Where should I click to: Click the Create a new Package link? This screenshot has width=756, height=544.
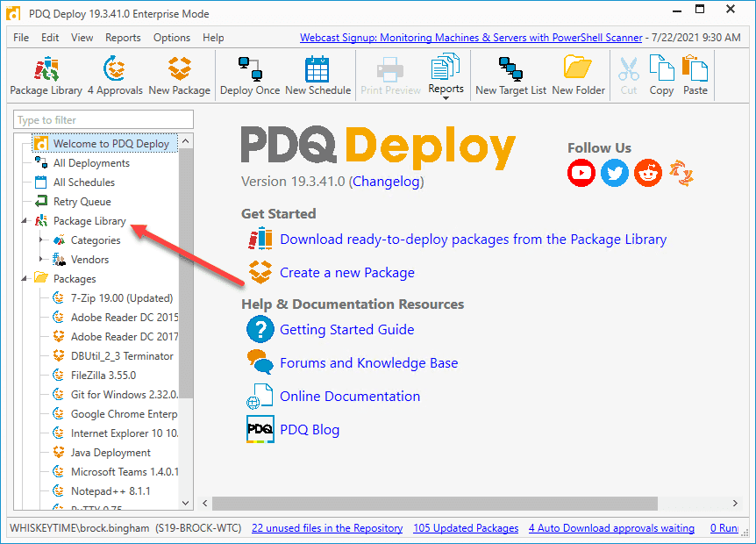pyautogui.click(x=347, y=273)
